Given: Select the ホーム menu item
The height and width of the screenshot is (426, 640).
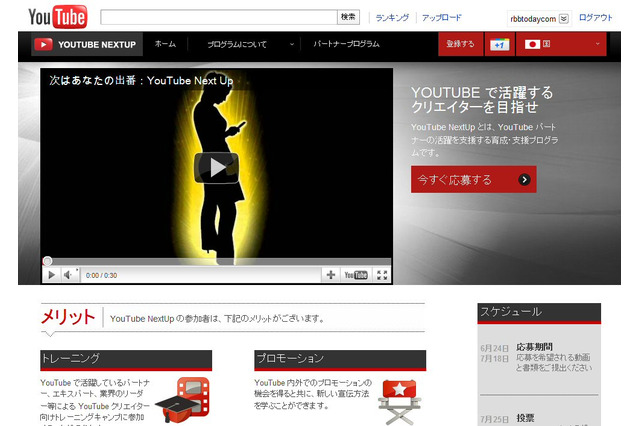Looking at the screenshot, I should point(165,44).
